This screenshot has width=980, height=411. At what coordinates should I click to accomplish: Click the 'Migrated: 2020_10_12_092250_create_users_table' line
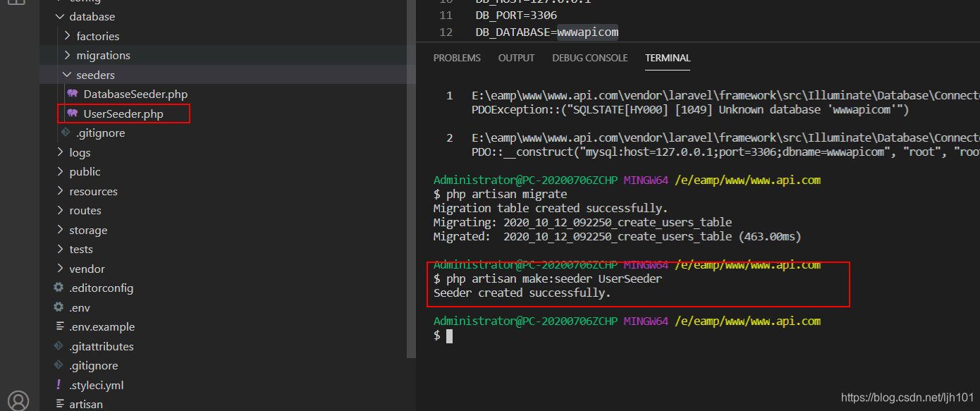click(x=618, y=236)
